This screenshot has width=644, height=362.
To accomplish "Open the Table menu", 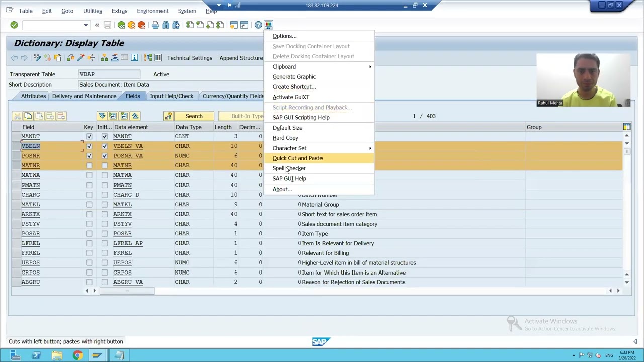I will 26,11.
